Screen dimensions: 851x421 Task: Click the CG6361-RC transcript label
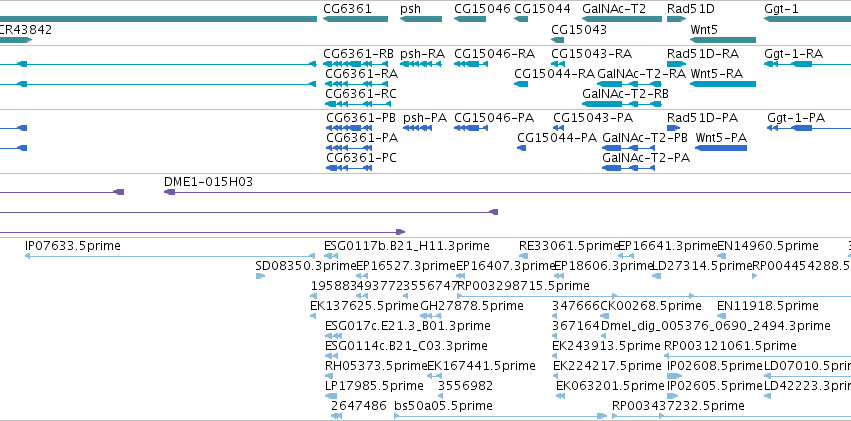361,93
